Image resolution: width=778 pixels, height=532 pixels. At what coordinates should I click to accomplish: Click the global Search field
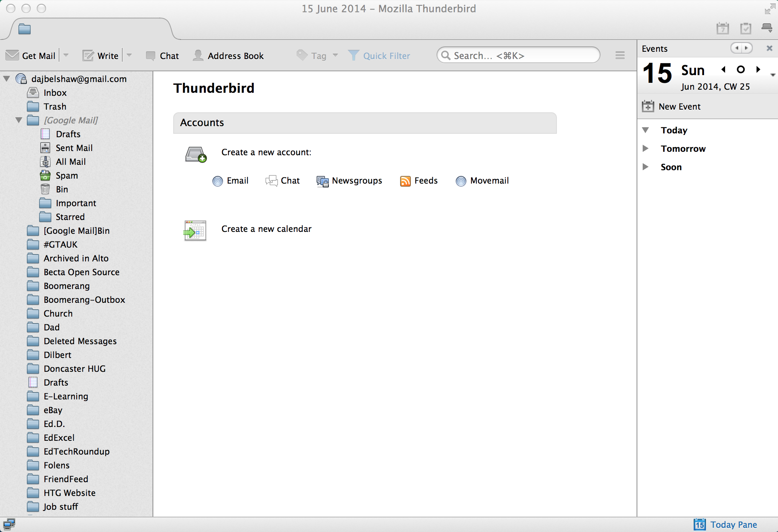pos(518,56)
